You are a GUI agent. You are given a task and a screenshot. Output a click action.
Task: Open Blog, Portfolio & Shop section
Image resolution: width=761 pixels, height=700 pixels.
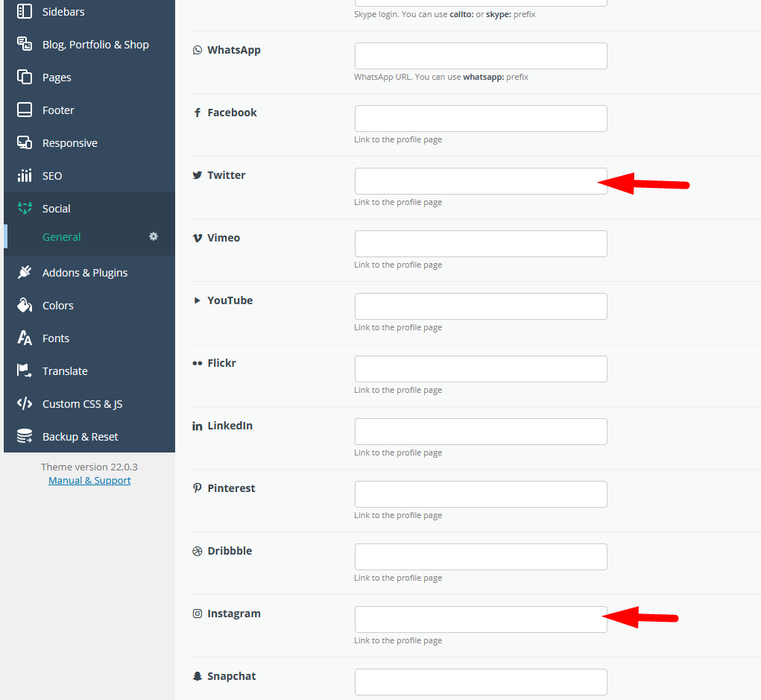(x=89, y=44)
